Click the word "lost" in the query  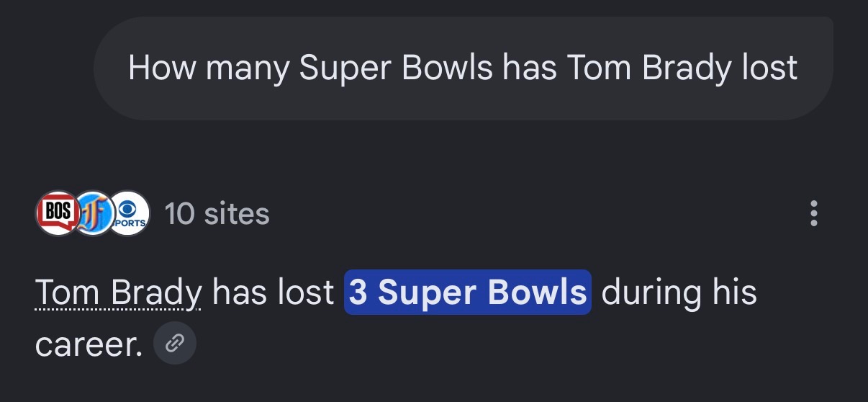[769, 68]
